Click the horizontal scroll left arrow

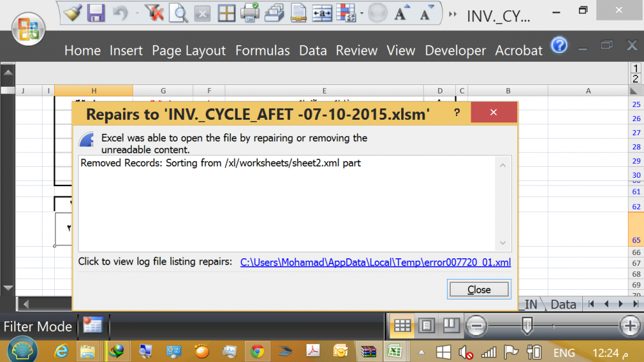point(26,304)
